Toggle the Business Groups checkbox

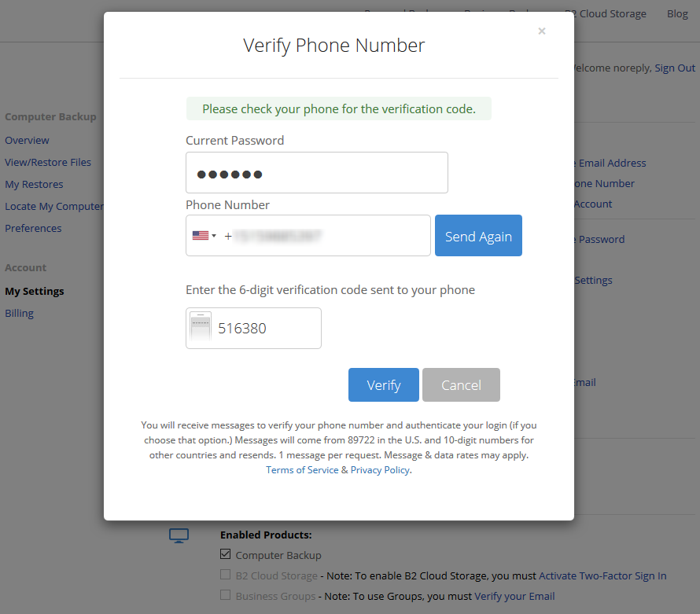(x=226, y=595)
